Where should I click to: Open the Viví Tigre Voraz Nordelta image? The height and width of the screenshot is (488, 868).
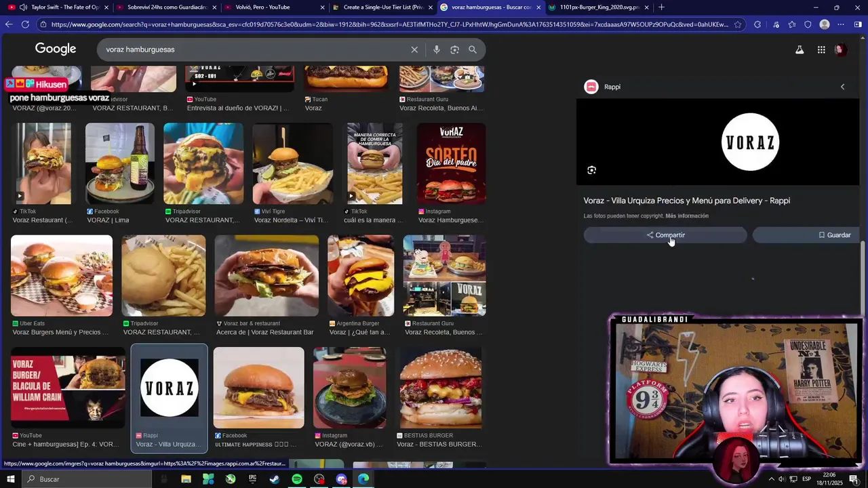click(x=293, y=164)
